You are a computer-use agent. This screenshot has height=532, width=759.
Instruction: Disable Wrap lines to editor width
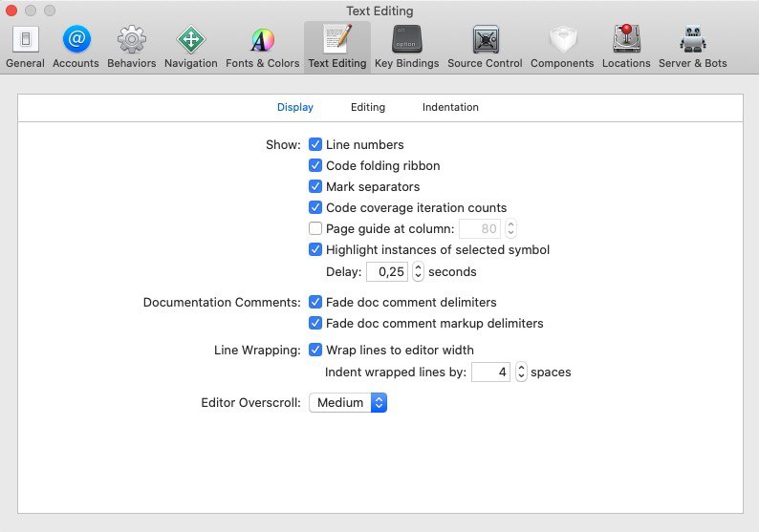point(315,350)
